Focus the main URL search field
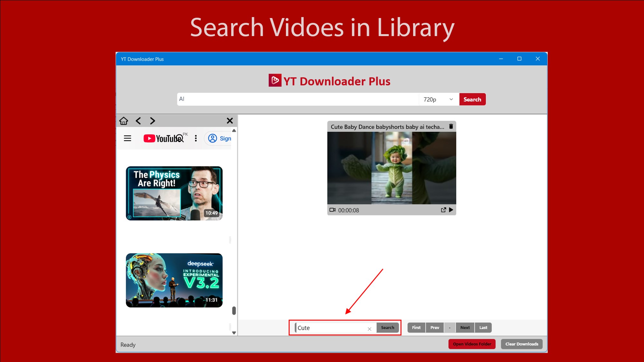This screenshot has width=644, height=362. coord(298,99)
